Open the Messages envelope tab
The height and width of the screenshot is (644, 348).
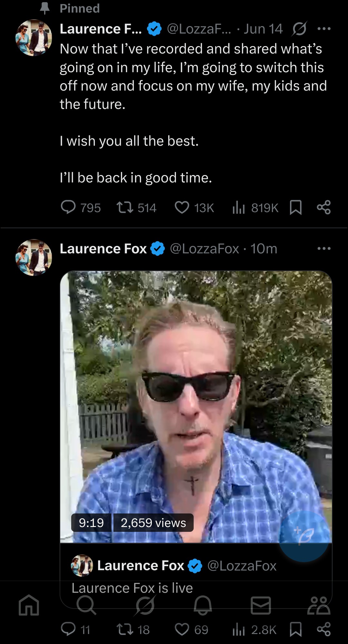[261, 605]
